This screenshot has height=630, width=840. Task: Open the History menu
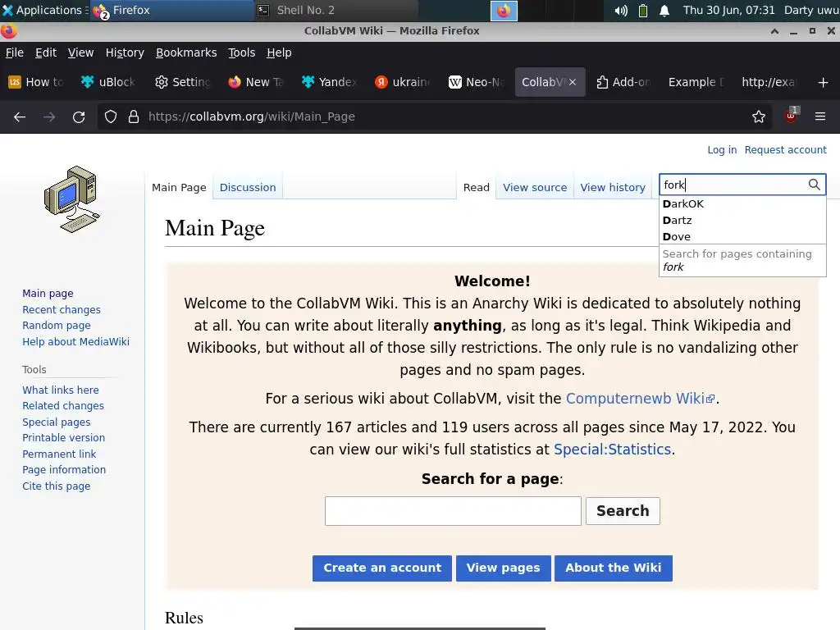(125, 52)
